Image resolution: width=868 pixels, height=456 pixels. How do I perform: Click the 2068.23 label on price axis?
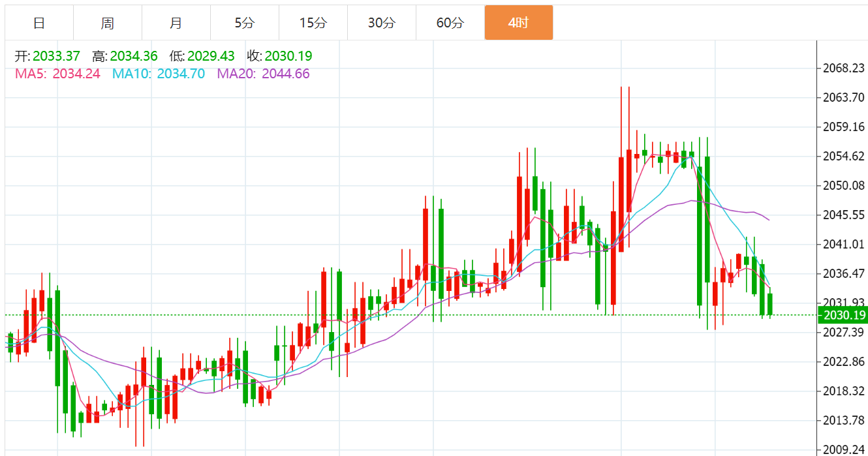pyautogui.click(x=845, y=68)
